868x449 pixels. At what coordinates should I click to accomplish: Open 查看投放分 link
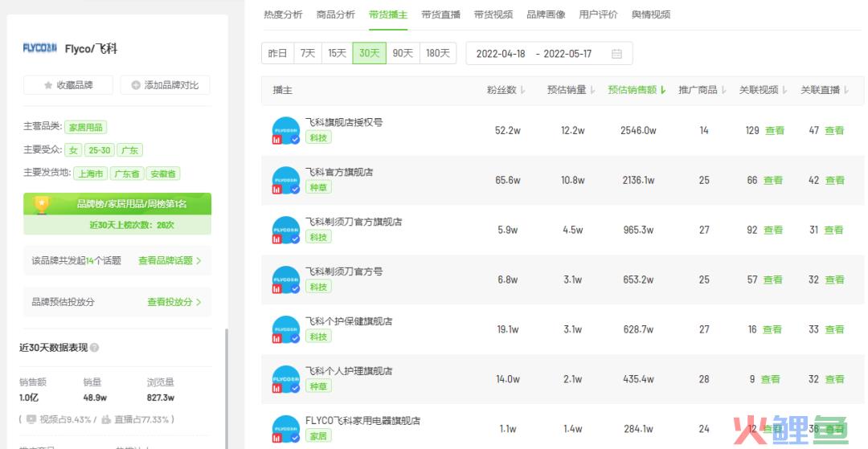tap(174, 302)
